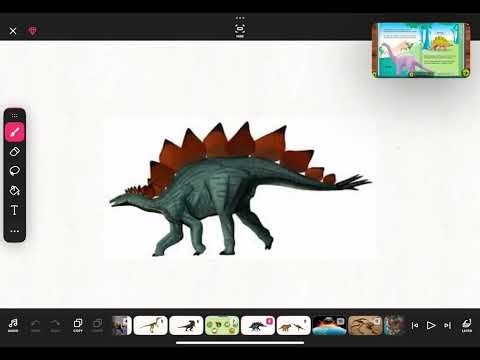Select the fossil skeleton frame thumbnail
Screen dimensions: 480x360
(x=365, y=325)
